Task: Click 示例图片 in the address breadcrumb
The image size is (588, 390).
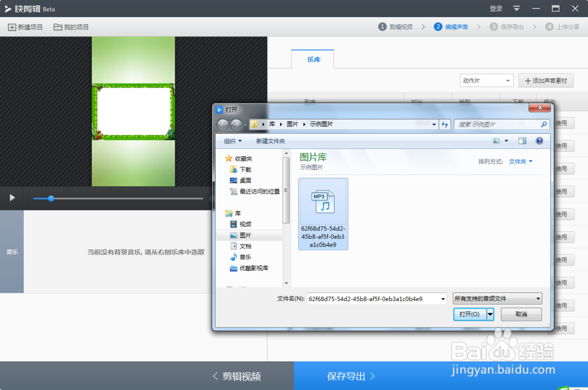Action: (x=321, y=124)
